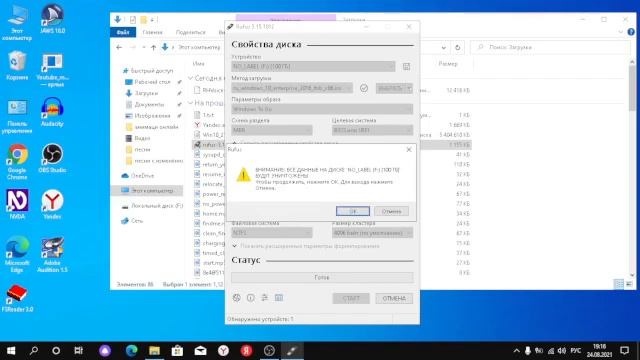
Task: Open the Панель управления desktop icon
Action: 17,116
